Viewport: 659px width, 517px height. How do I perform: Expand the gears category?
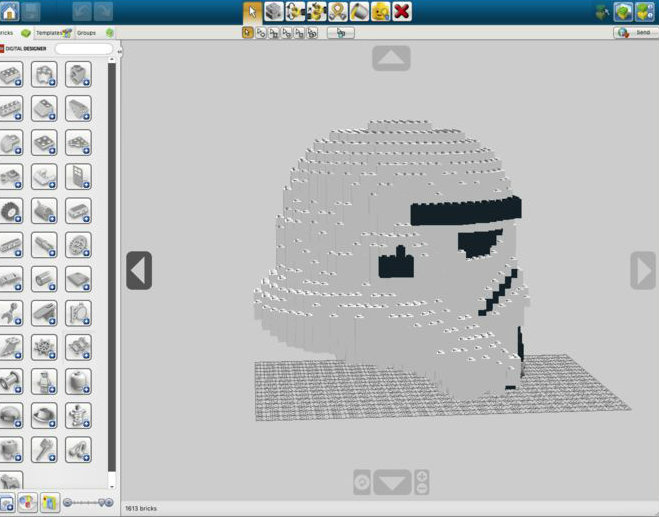78,245
